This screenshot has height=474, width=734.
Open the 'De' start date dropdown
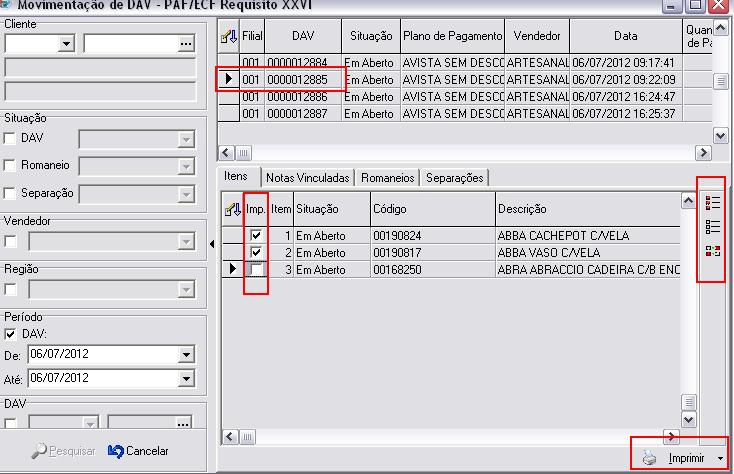click(x=184, y=354)
